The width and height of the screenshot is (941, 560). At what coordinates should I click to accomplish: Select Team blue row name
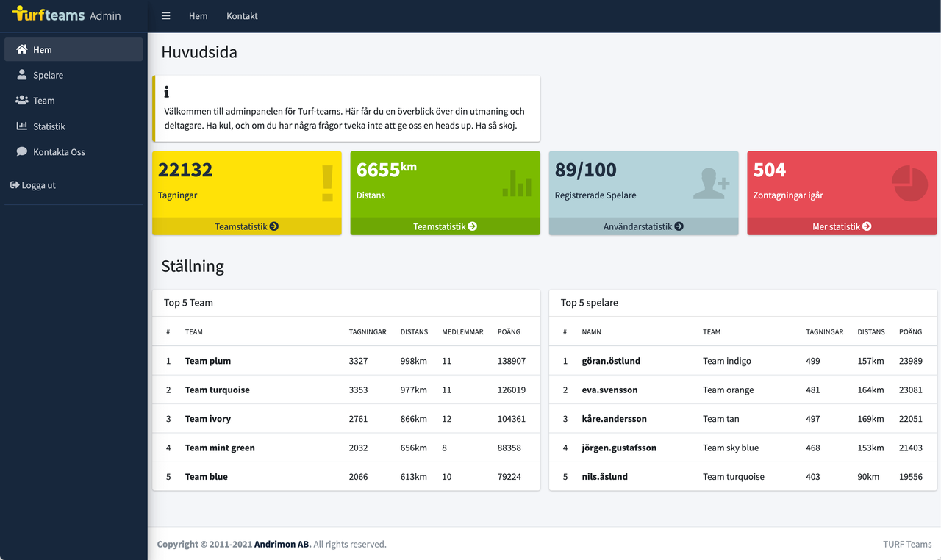pyautogui.click(x=207, y=476)
